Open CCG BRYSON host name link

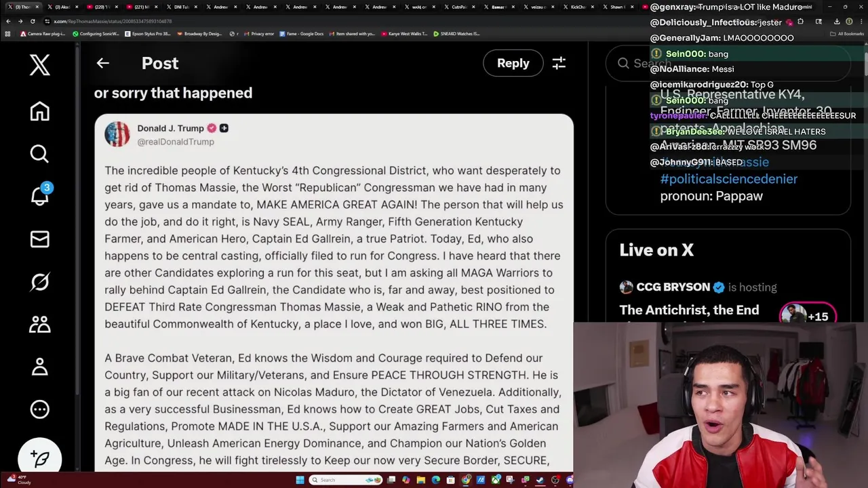click(x=673, y=287)
